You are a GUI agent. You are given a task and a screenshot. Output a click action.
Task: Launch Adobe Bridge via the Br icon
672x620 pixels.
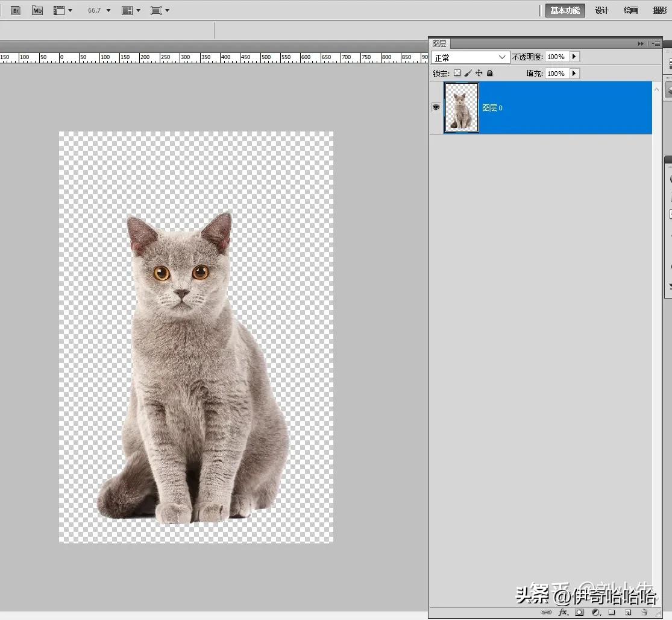click(14, 10)
